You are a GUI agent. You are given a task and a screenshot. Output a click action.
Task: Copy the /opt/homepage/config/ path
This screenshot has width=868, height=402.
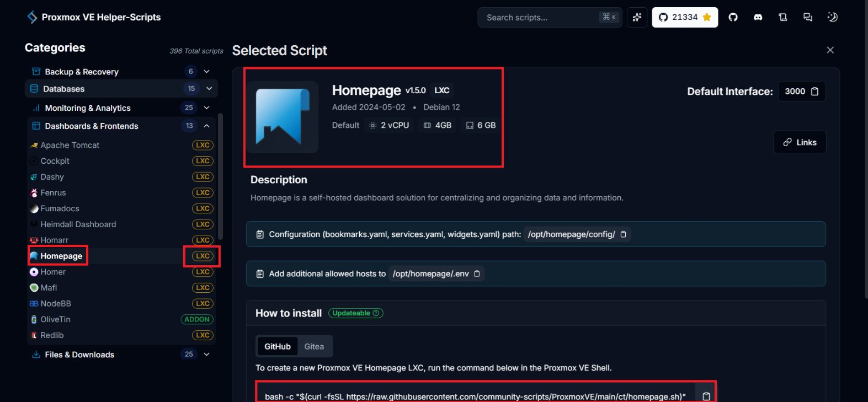pos(624,234)
